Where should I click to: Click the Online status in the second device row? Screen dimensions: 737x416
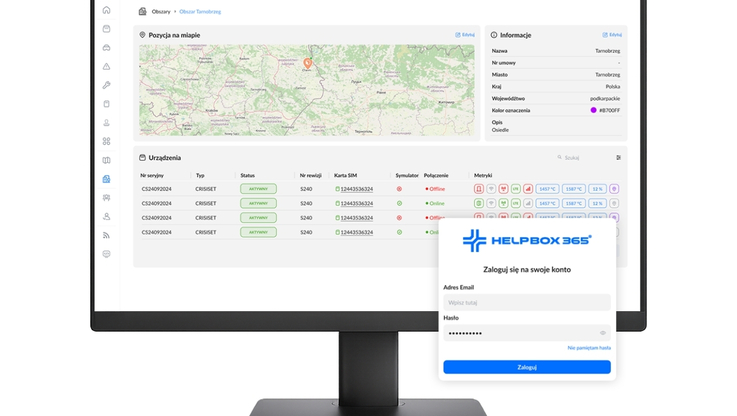pos(435,204)
